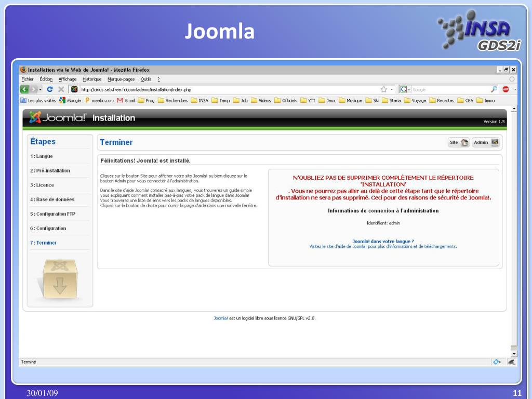Click the Firefox back arrow button
The height and width of the screenshot is (399, 532).
(x=24, y=89)
